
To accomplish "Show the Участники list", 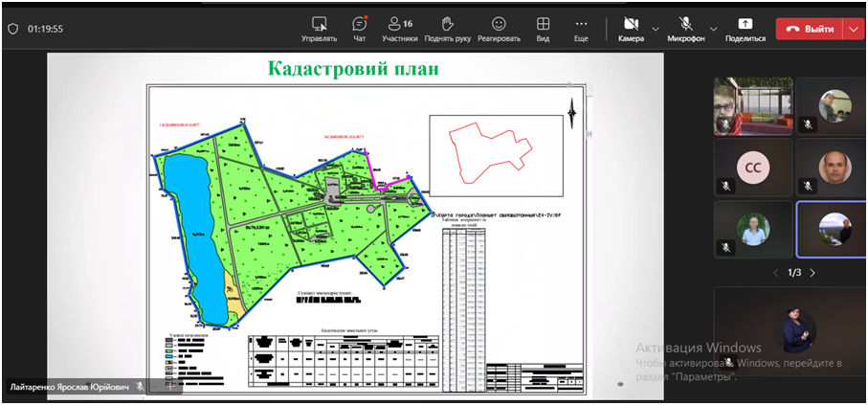I will (x=399, y=28).
